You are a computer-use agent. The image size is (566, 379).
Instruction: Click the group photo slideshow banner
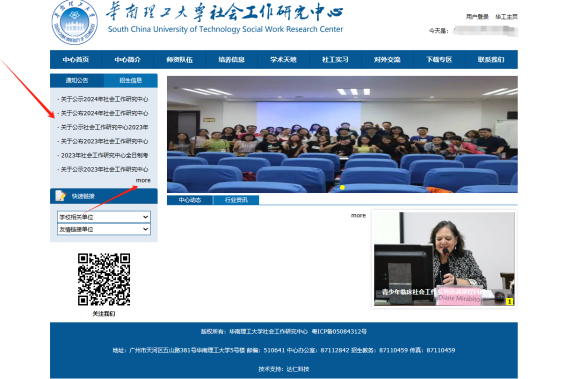(342, 134)
